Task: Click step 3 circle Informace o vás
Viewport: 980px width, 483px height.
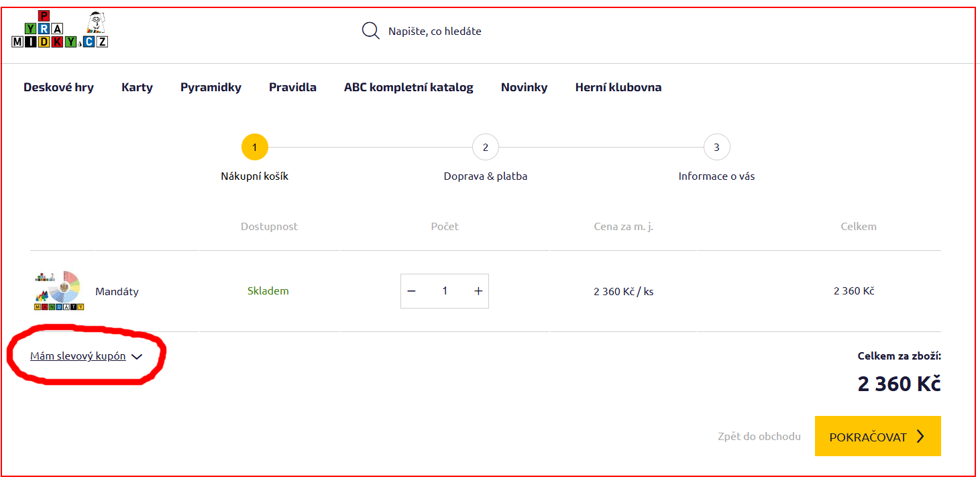Action: [x=716, y=148]
